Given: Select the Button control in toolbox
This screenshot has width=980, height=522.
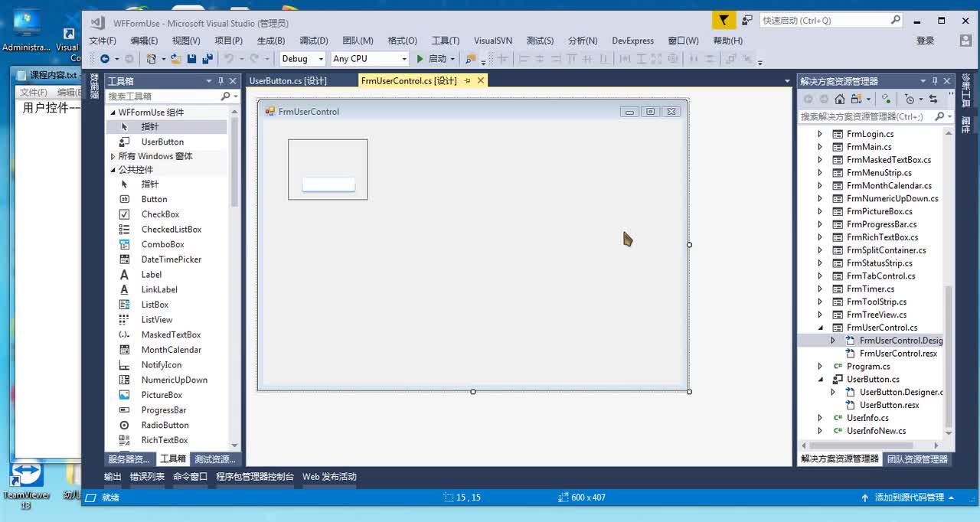Looking at the screenshot, I should pos(154,199).
